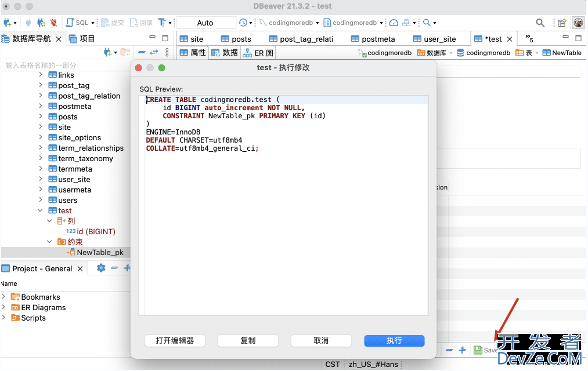Select the DBeaver perspective beaver icon
Image resolution: width=588 pixels, height=371 pixels.
point(578,23)
